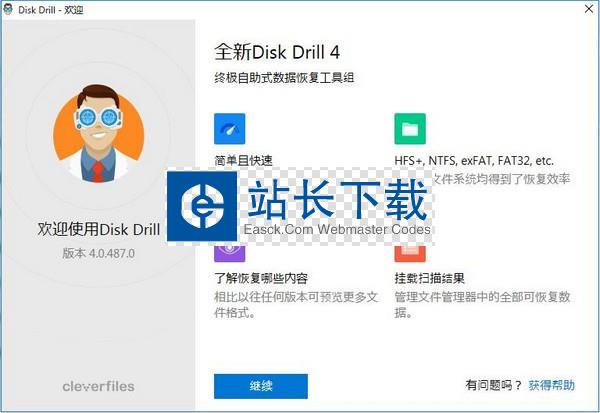Click the cleverfiles logo text

pos(98,386)
